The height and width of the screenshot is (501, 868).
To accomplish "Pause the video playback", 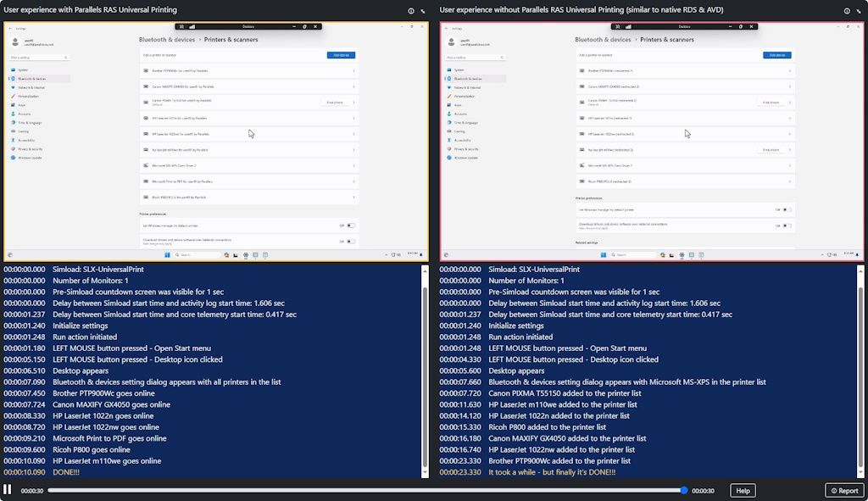I will tap(8, 490).
